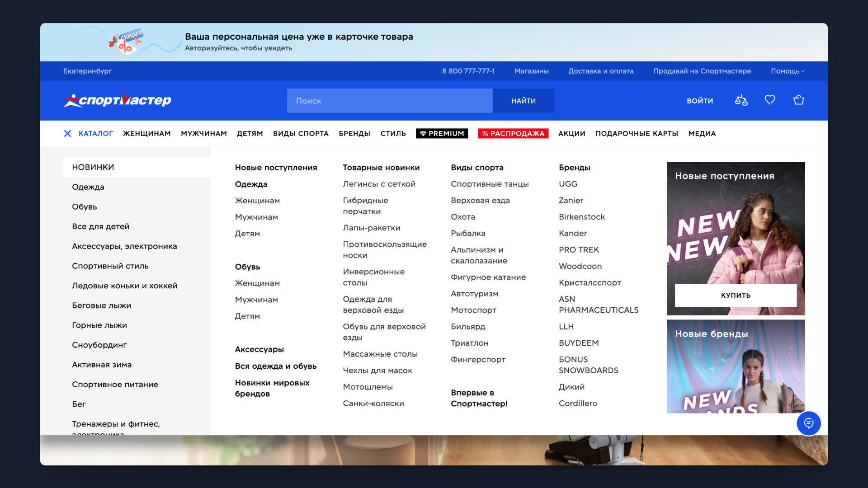Click inside the Поиск search field
Image resolution: width=868 pixels, height=488 pixels.
390,100
